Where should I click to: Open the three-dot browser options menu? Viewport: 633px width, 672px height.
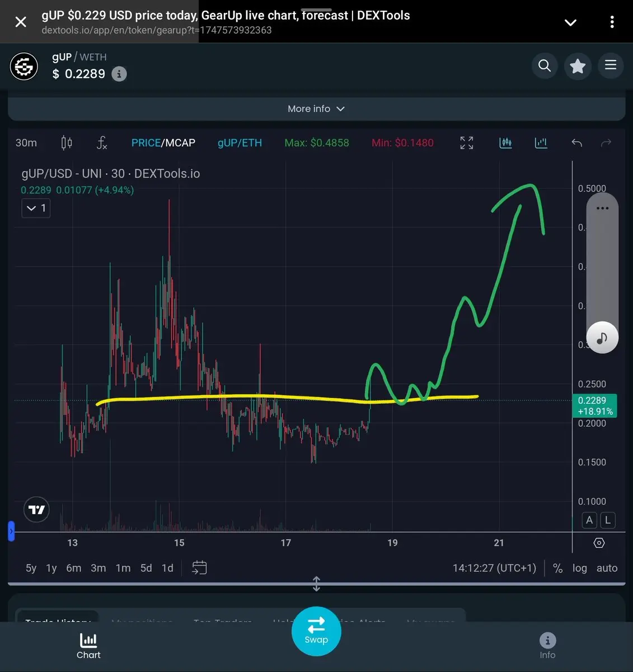(612, 22)
